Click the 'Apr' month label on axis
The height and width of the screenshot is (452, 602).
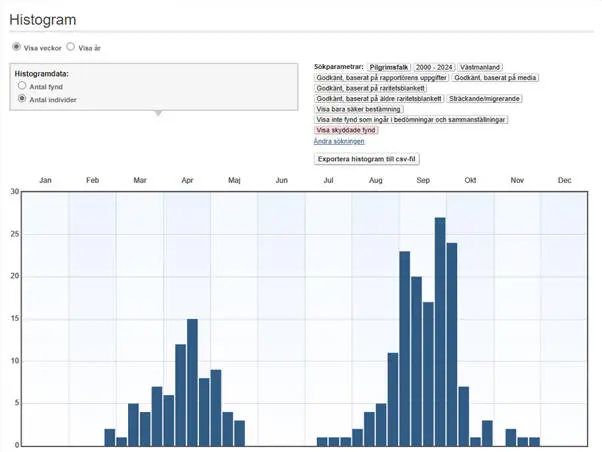coord(187,180)
